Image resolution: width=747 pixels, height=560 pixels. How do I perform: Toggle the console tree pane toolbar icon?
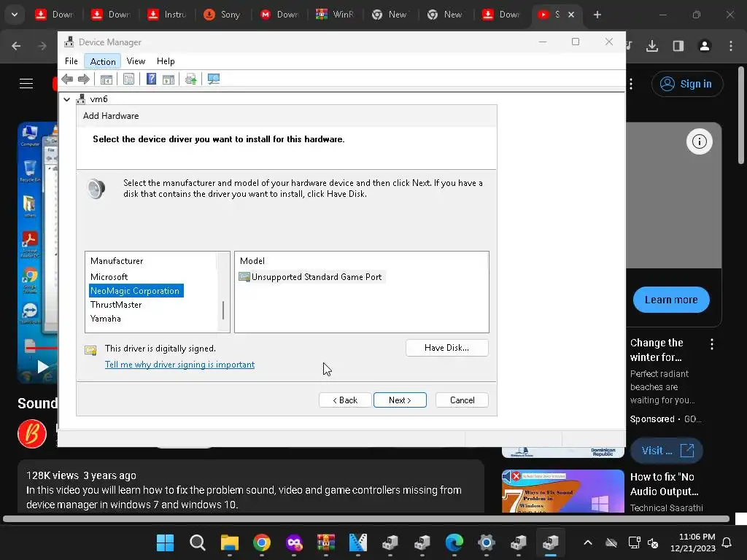click(x=107, y=79)
